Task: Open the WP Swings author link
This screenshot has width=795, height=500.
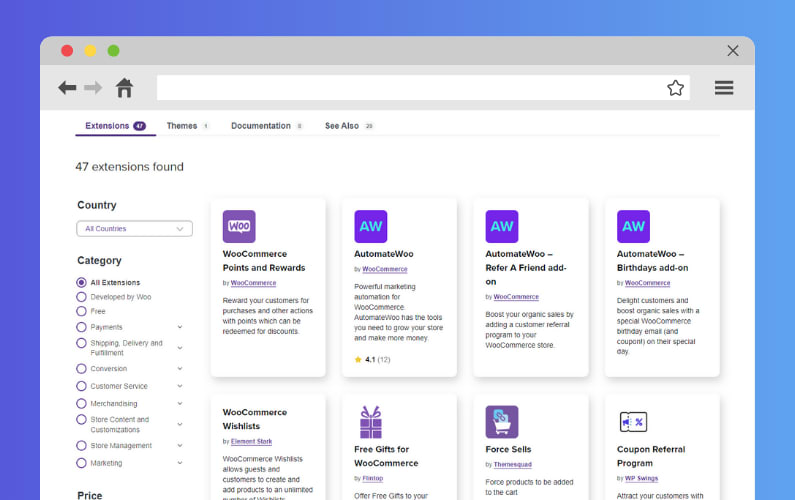Action: pyautogui.click(x=641, y=478)
